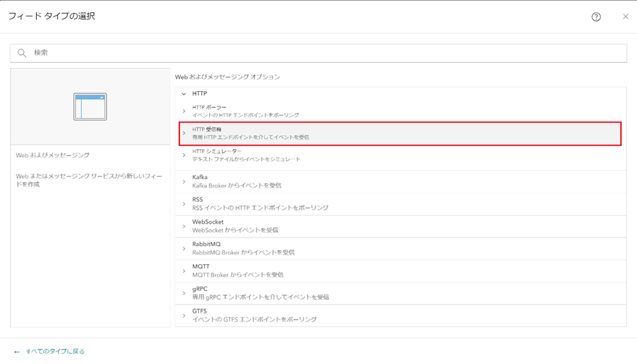Expand the RSS row chevron
The image size is (637, 364).
click(184, 204)
